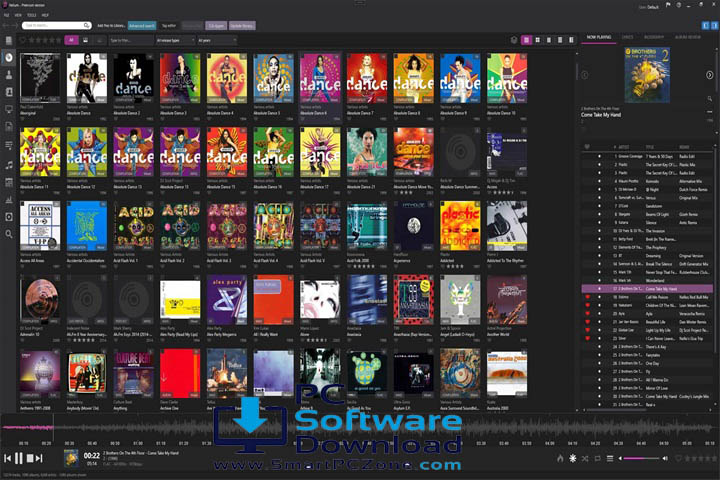Viewport: 720px width, 480px height.
Task: Open the FILE menu
Action: pyautogui.click(x=6, y=15)
